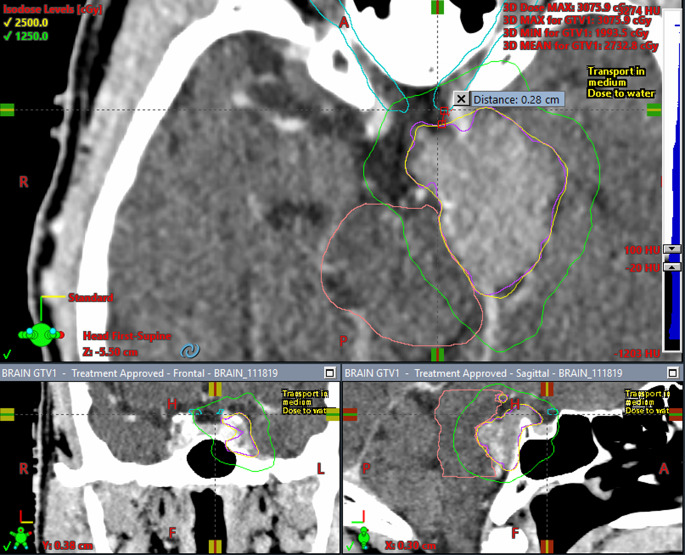Viewport: 685px width, 555px height.
Task: Click the bottom plane marker in Frontal view
Action: click(x=215, y=546)
